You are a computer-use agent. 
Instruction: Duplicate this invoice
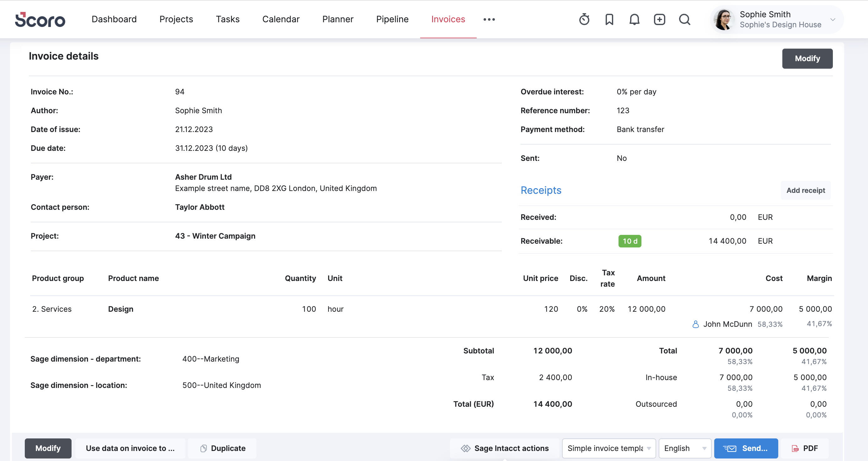[222, 448]
